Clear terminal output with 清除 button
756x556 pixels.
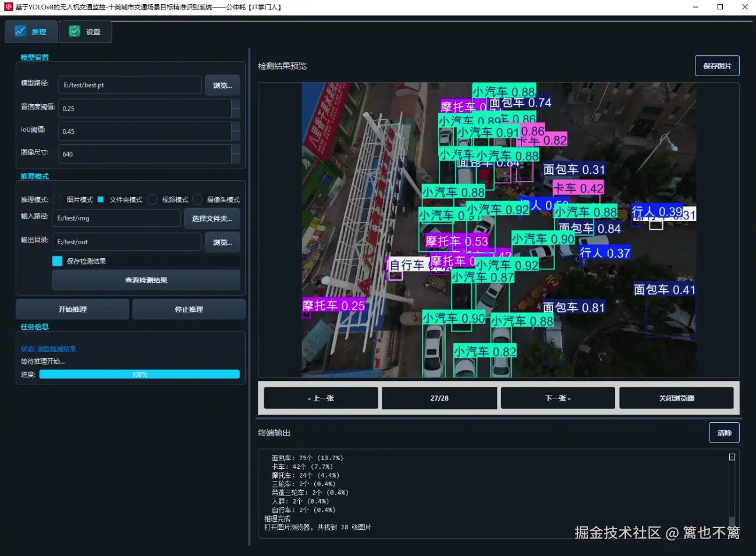coord(724,433)
